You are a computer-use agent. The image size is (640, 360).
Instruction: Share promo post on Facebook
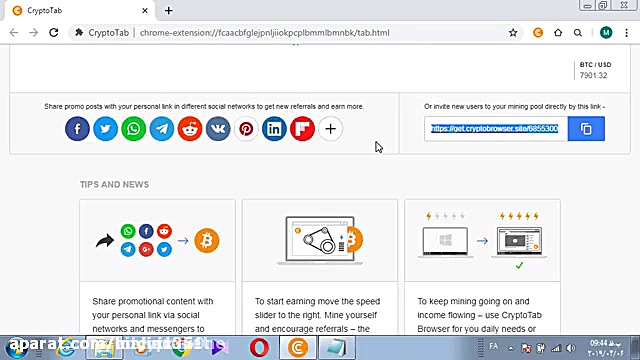point(77,129)
